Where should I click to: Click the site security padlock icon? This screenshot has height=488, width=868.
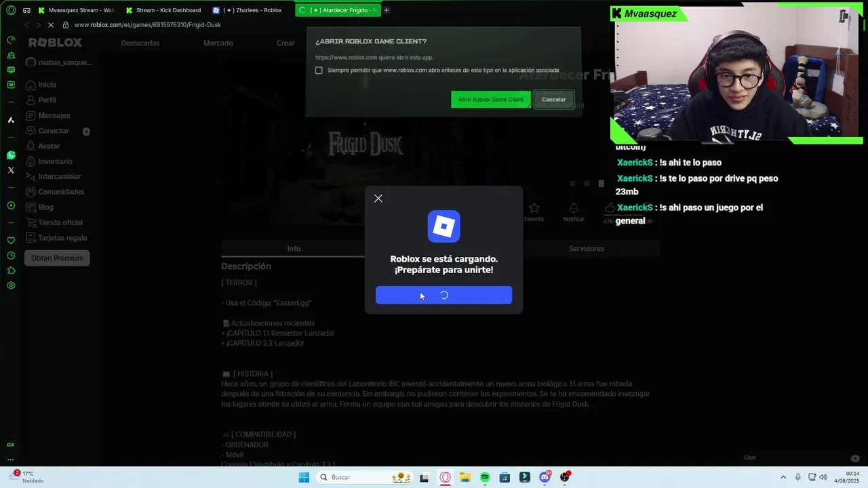(x=66, y=25)
